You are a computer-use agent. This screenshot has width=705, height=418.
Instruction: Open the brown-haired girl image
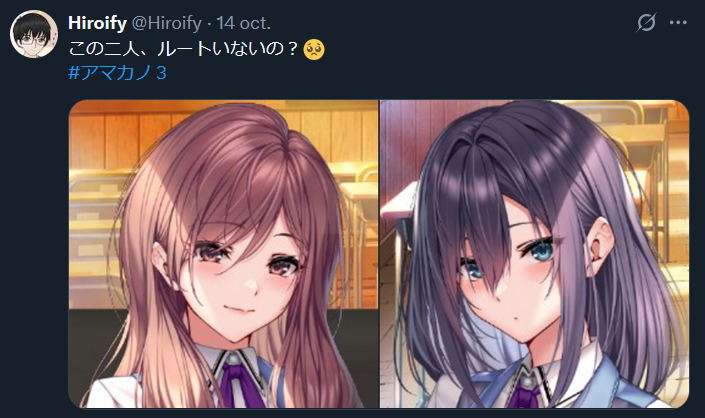[223, 254]
